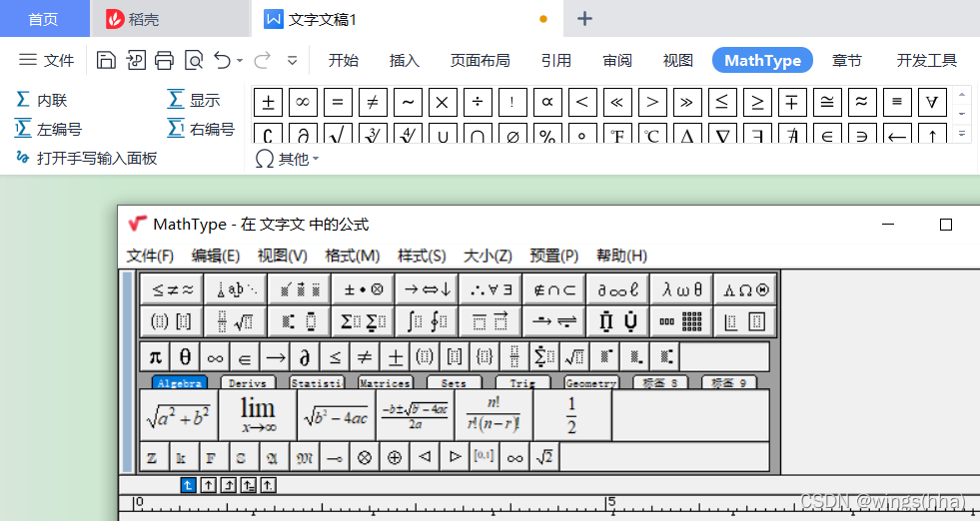Click the print icon in quick toolbar

165,60
